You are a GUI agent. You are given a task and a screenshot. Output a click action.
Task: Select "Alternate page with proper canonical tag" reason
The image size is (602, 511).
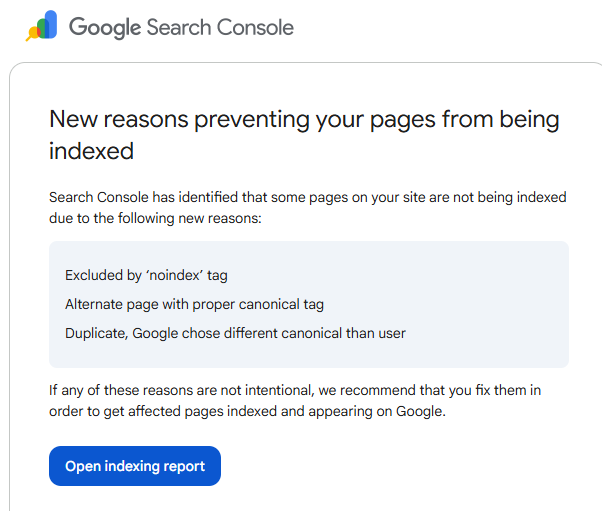(x=194, y=304)
